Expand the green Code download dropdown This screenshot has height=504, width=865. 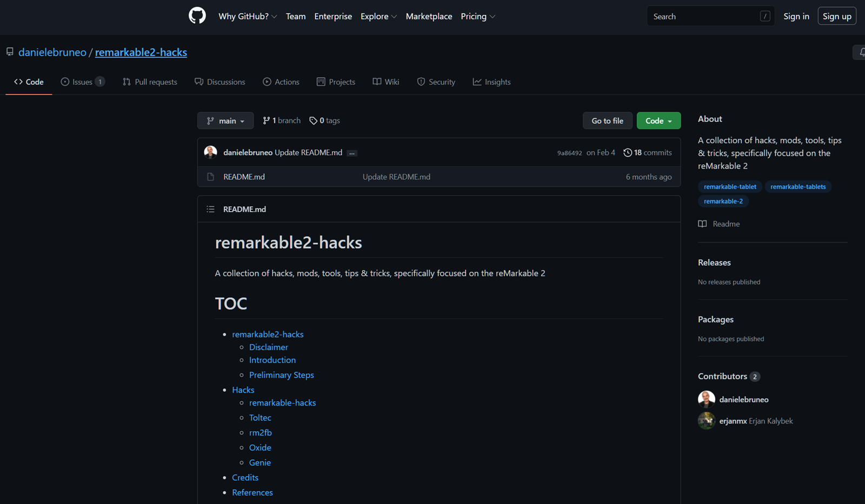tap(658, 120)
